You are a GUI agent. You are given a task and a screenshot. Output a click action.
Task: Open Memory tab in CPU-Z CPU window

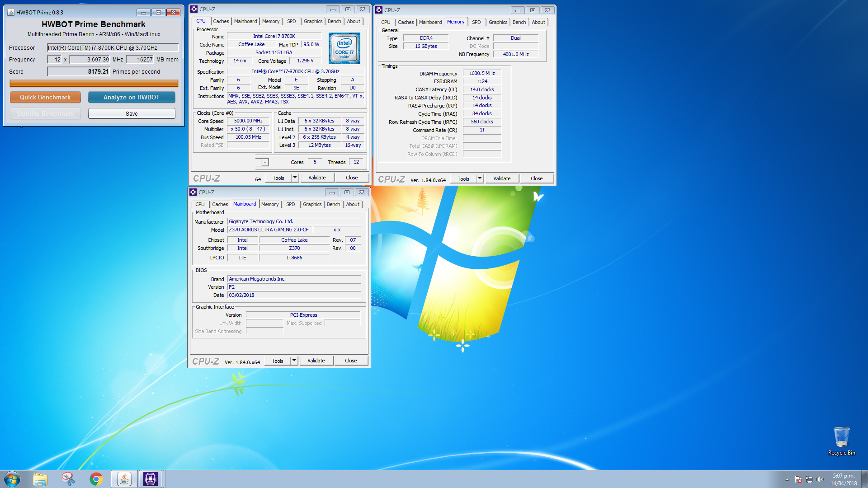tap(271, 21)
